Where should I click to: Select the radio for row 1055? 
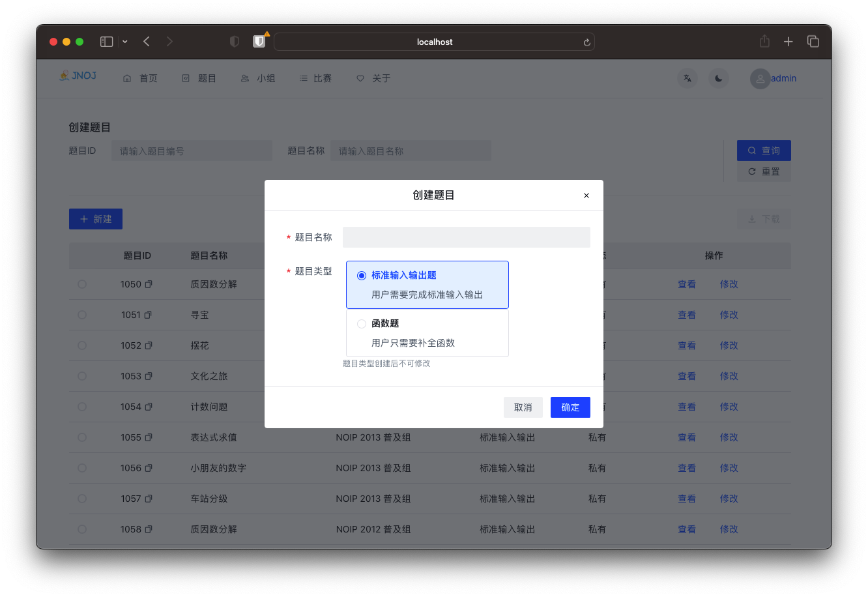click(82, 437)
